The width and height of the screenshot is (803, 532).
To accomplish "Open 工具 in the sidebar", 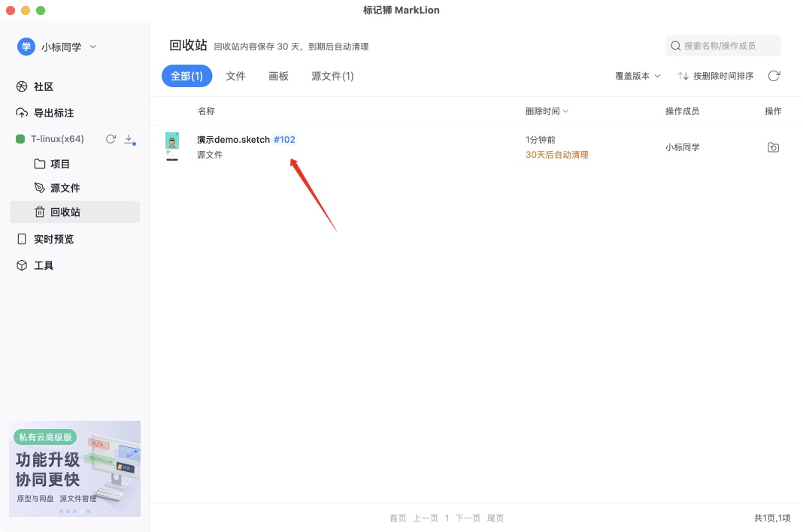I will coord(44,265).
